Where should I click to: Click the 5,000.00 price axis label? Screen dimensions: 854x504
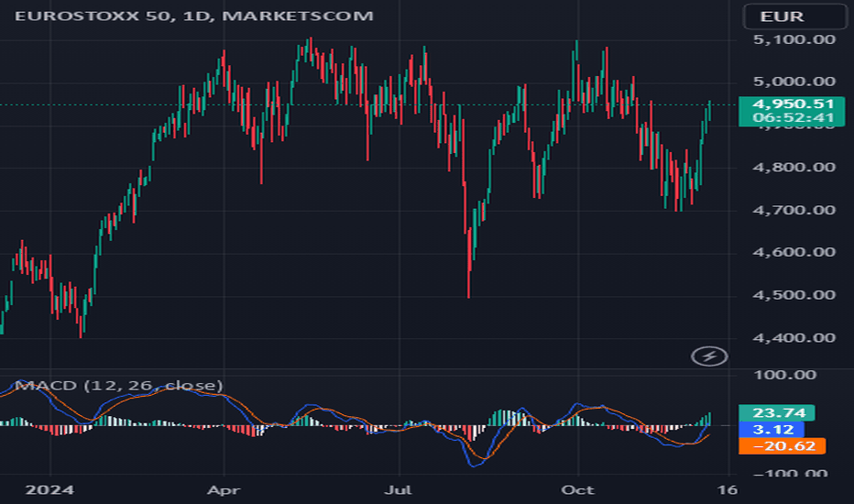pyautogui.click(x=794, y=82)
